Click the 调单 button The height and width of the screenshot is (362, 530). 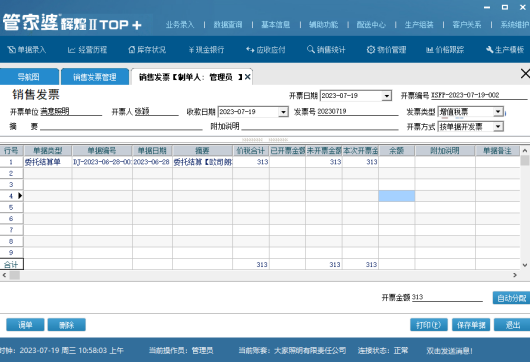point(25,325)
